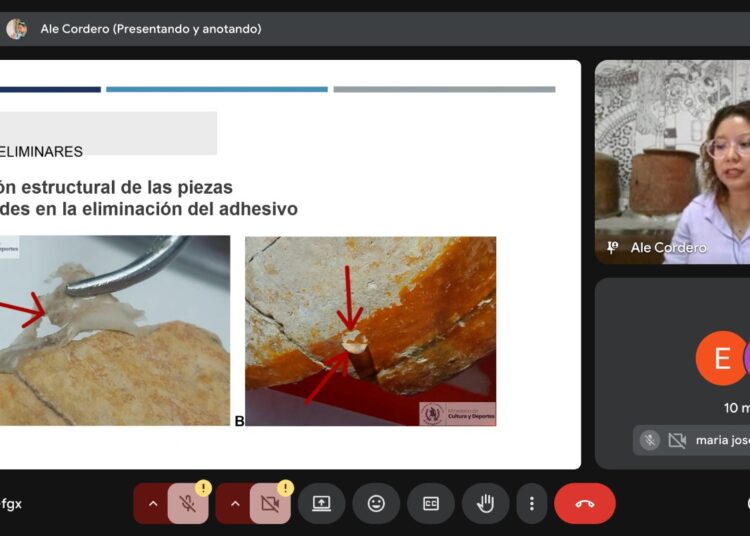The height and width of the screenshot is (536, 750).
Task: Turn on the camera button
Action: coord(270,504)
